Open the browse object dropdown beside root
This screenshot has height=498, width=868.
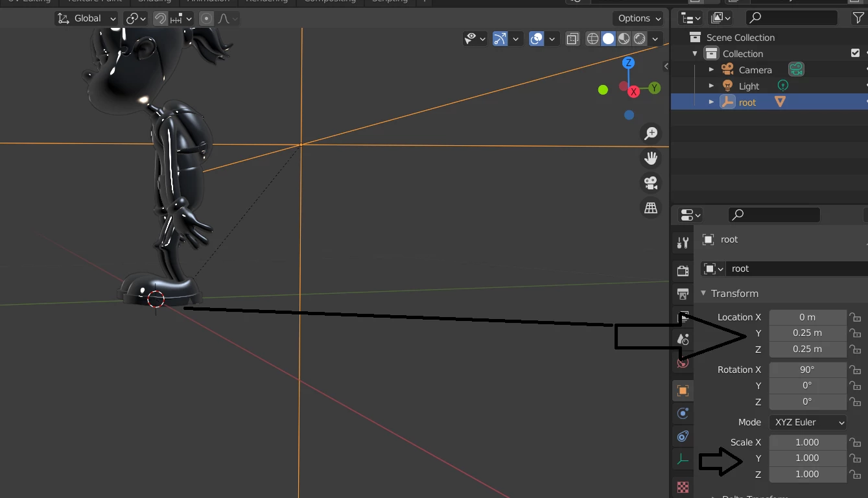[713, 268]
